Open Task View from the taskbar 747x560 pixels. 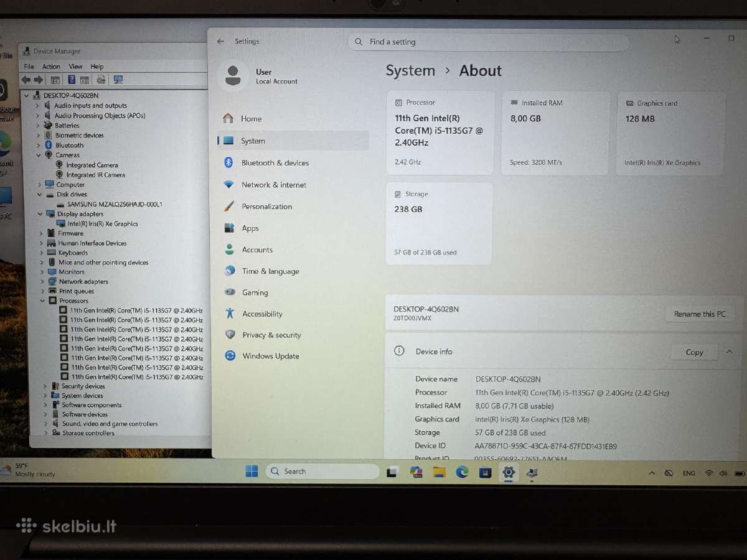tap(392, 472)
